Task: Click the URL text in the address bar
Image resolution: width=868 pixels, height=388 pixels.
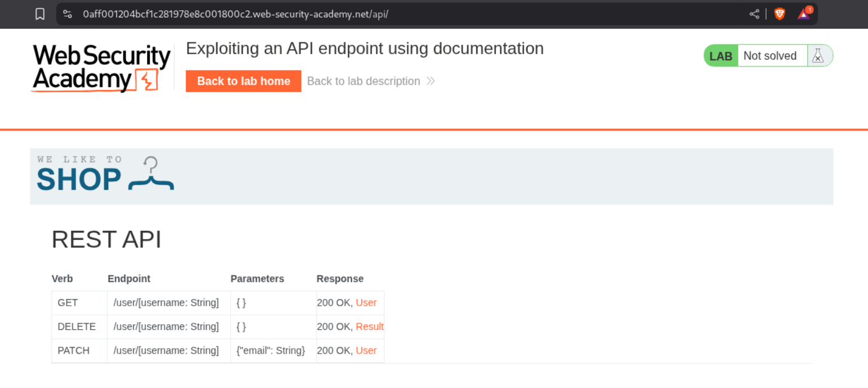Action: [236, 14]
